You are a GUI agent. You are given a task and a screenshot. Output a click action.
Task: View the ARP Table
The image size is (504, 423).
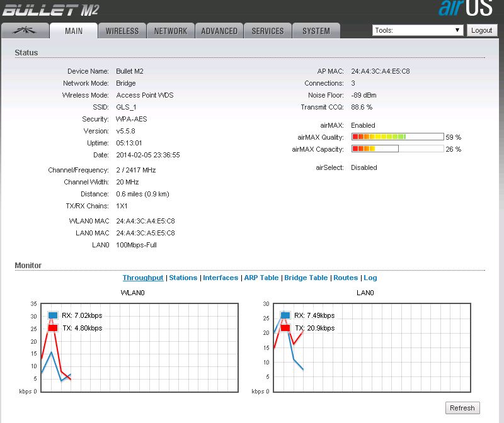pos(261,278)
